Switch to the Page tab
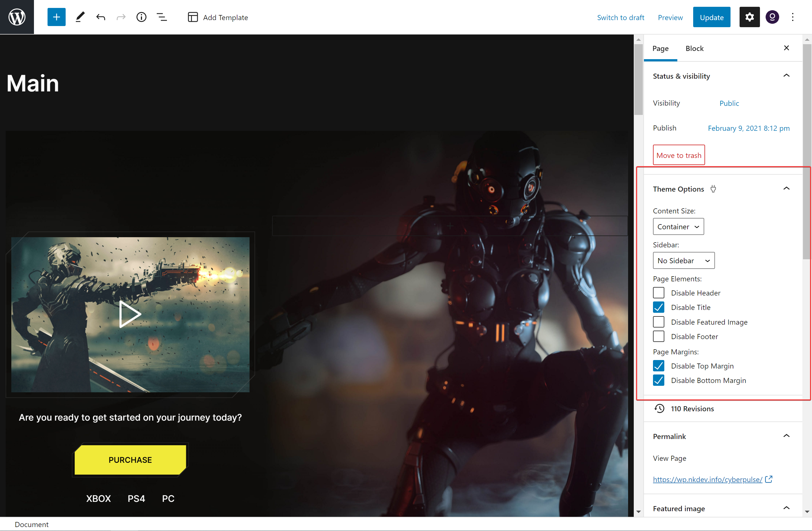The width and height of the screenshot is (812, 531). 660,48
